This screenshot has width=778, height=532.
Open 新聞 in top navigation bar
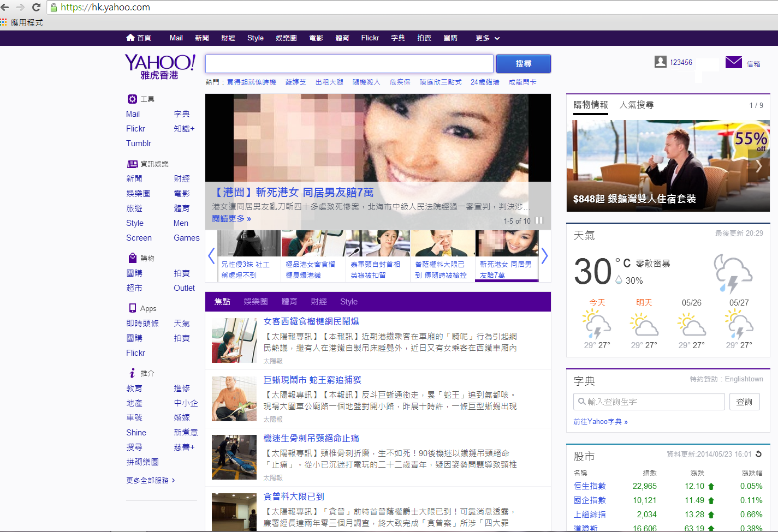(202, 38)
